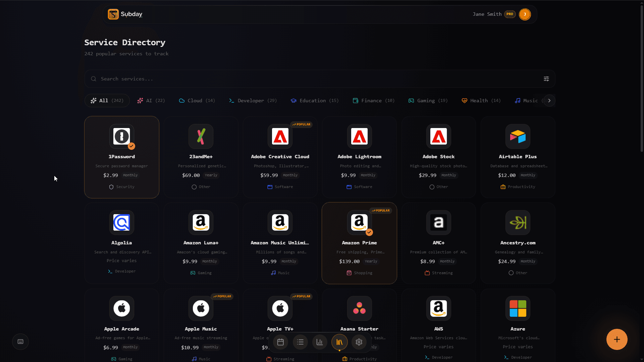Filter by Health (14) category
The width and height of the screenshot is (644, 362).
coord(481,101)
